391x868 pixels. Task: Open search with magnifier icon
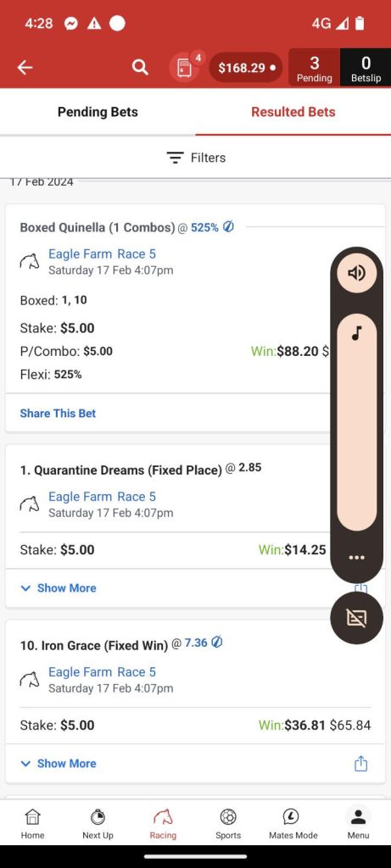pyautogui.click(x=140, y=68)
